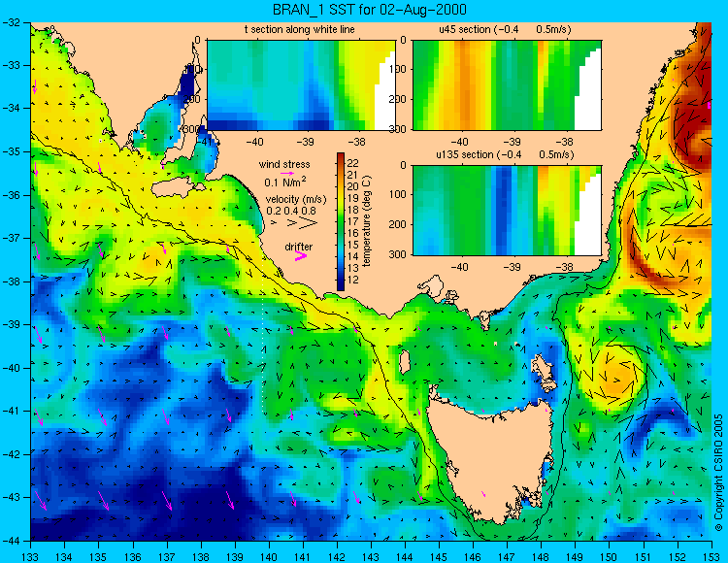Click King Island west of Bass Strait
This screenshot has width=728, height=563.
point(405,362)
